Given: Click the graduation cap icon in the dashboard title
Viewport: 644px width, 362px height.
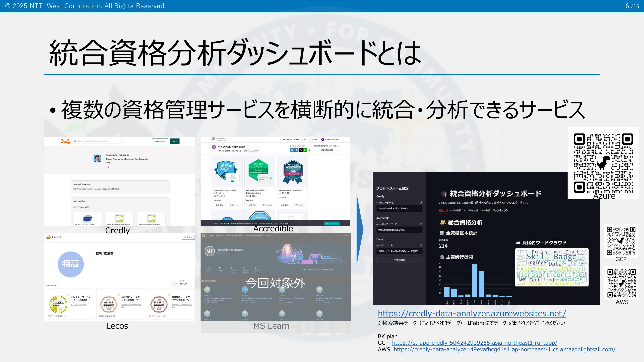Looking at the screenshot, I should click(x=444, y=194).
